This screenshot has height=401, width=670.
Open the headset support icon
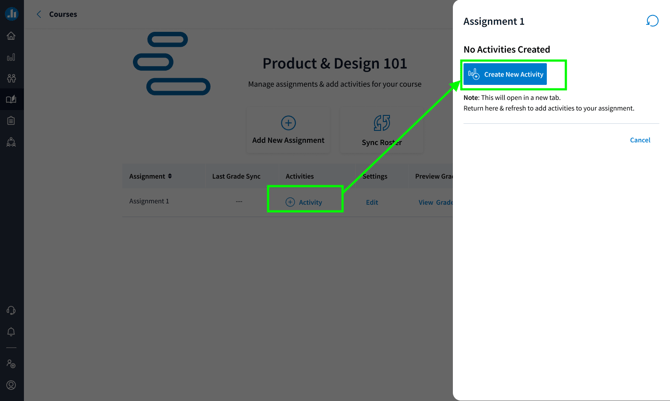(11, 310)
